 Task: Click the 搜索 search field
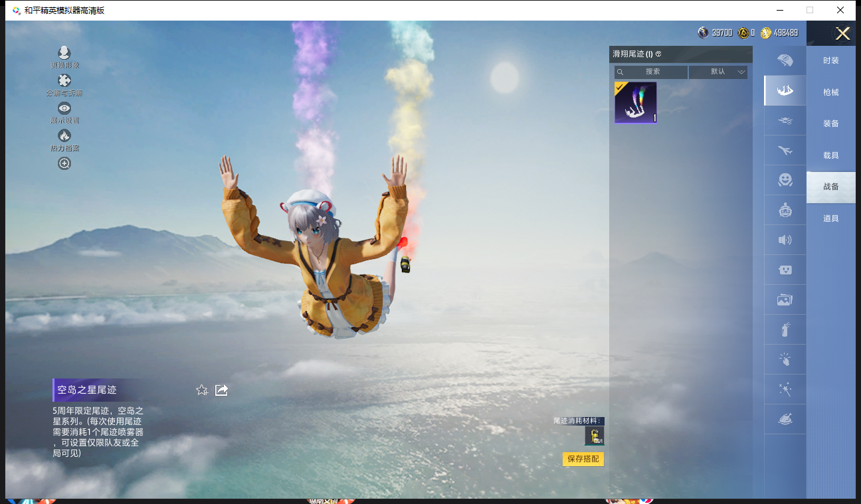[x=651, y=72]
